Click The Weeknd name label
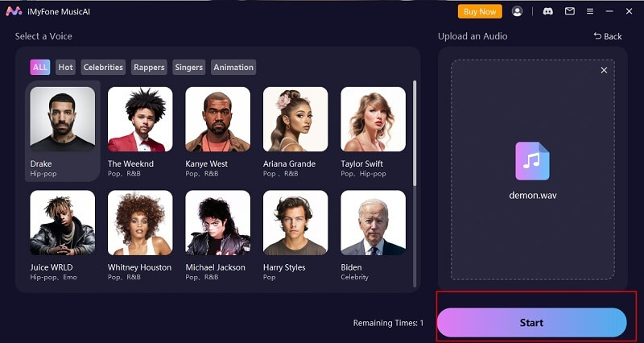This screenshot has width=644, height=343. coord(130,163)
